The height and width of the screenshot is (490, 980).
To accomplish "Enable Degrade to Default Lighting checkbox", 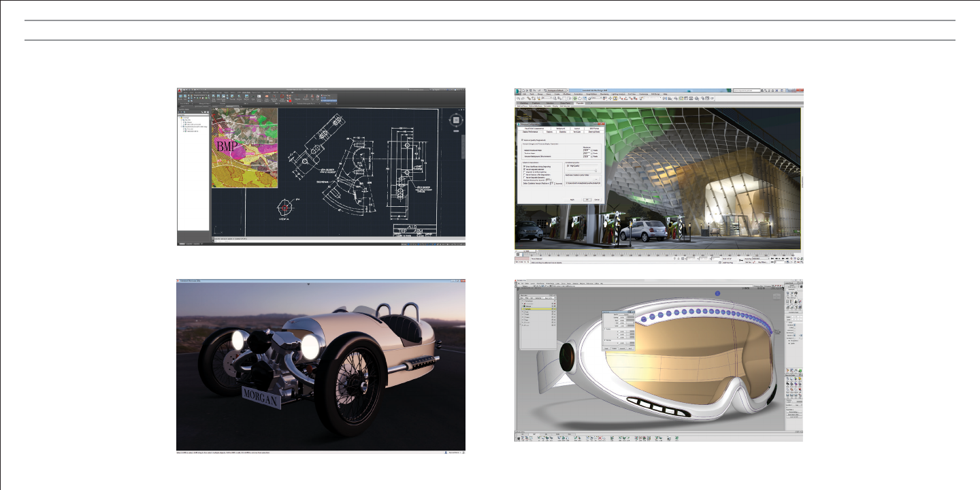I will pos(523,173).
